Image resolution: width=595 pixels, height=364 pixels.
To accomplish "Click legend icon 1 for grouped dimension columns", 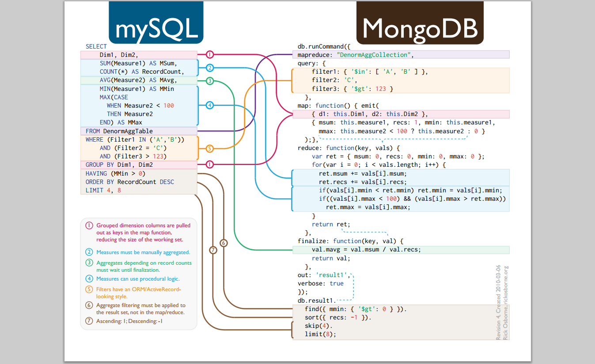I will tap(89, 225).
